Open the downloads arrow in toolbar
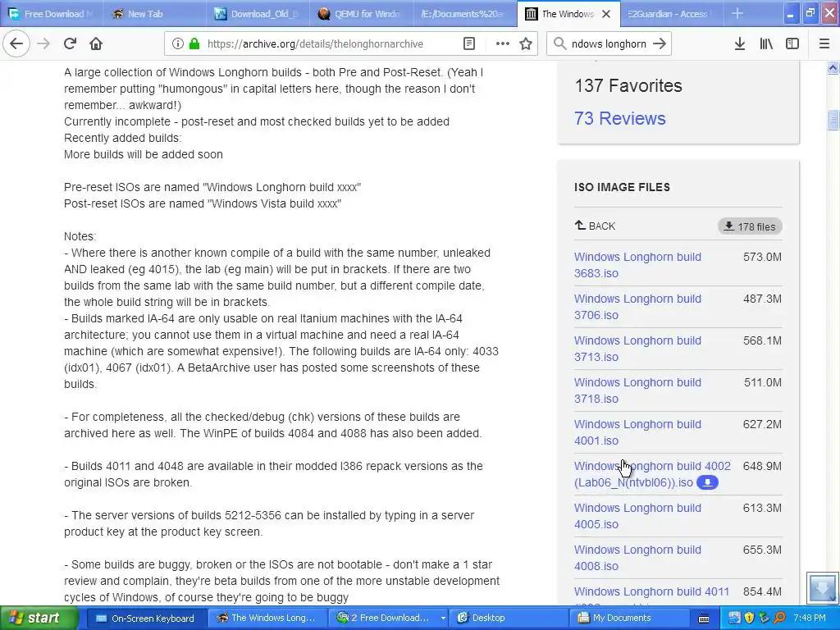Image resolution: width=840 pixels, height=630 pixels. tap(739, 43)
